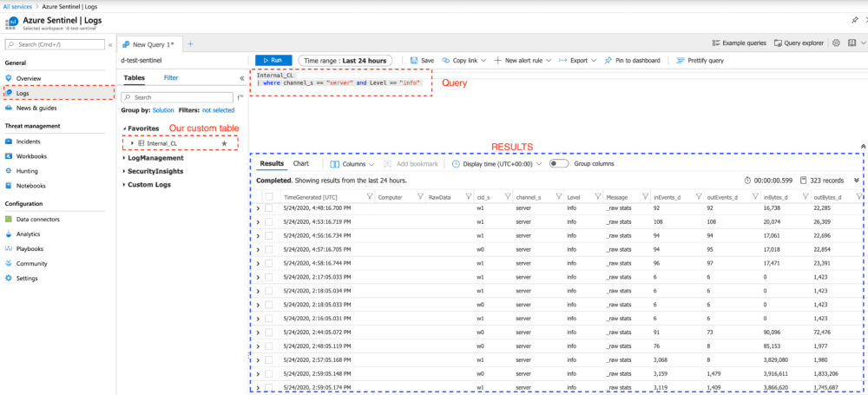
Task: Run the query
Action: 273,61
